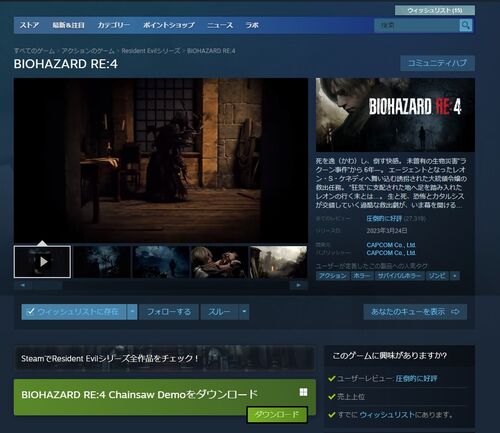The height and width of the screenshot is (433, 500).
Task: Open the wishlist button dropdown arrow
Action: (x=132, y=312)
